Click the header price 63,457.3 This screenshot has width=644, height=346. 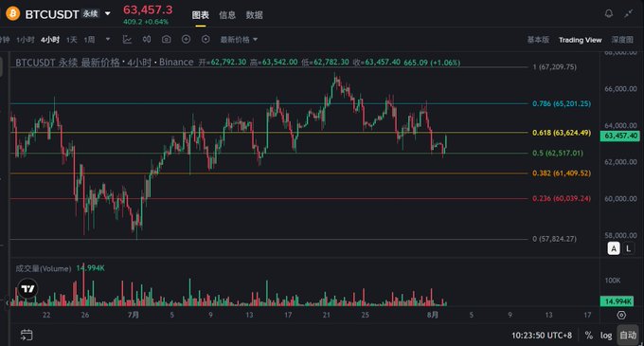[148, 9]
